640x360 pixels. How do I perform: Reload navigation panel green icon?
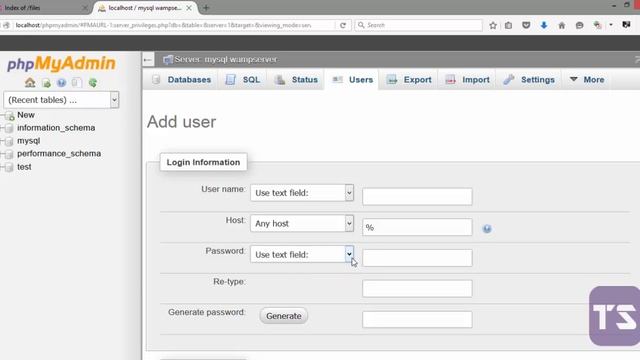pyautogui.click(x=93, y=83)
